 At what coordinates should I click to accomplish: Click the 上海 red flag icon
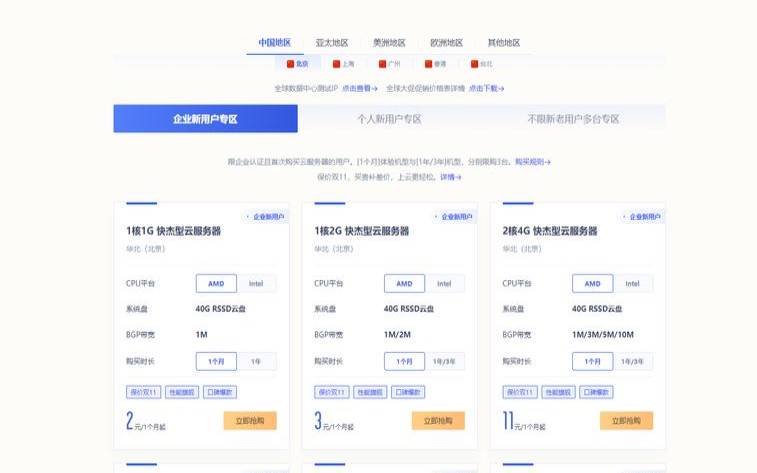pos(336,64)
